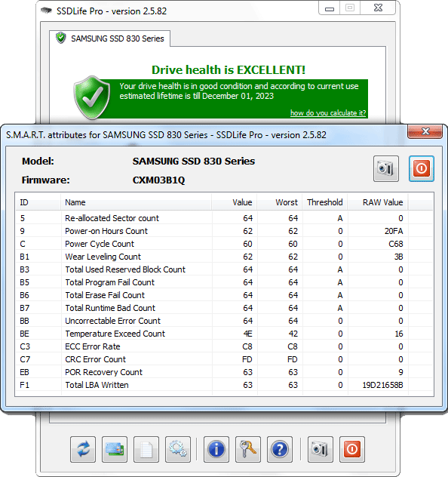This screenshot has height=477, width=448.
Task: Select the 'Uncorrectable Error Count' row
Action: 224,321
